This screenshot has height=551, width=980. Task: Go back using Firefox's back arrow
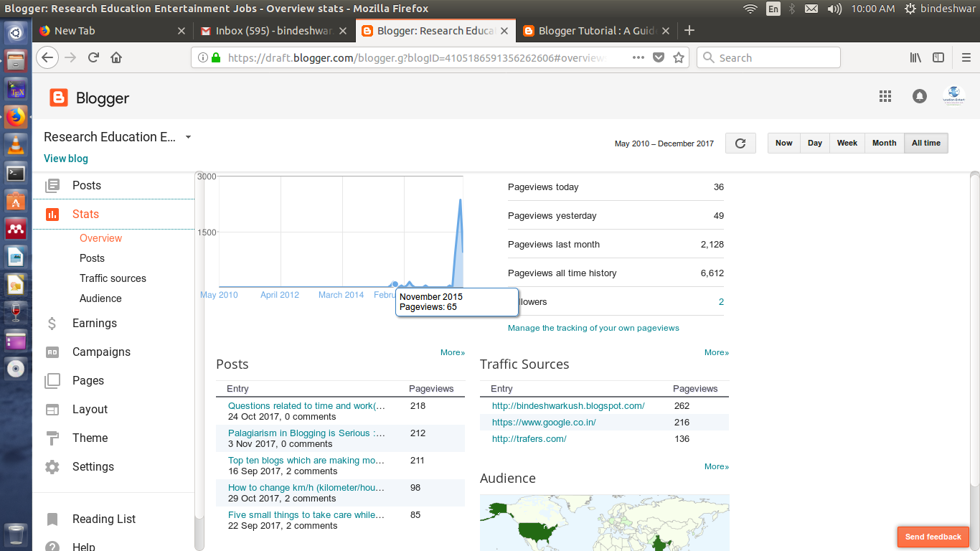[47, 58]
